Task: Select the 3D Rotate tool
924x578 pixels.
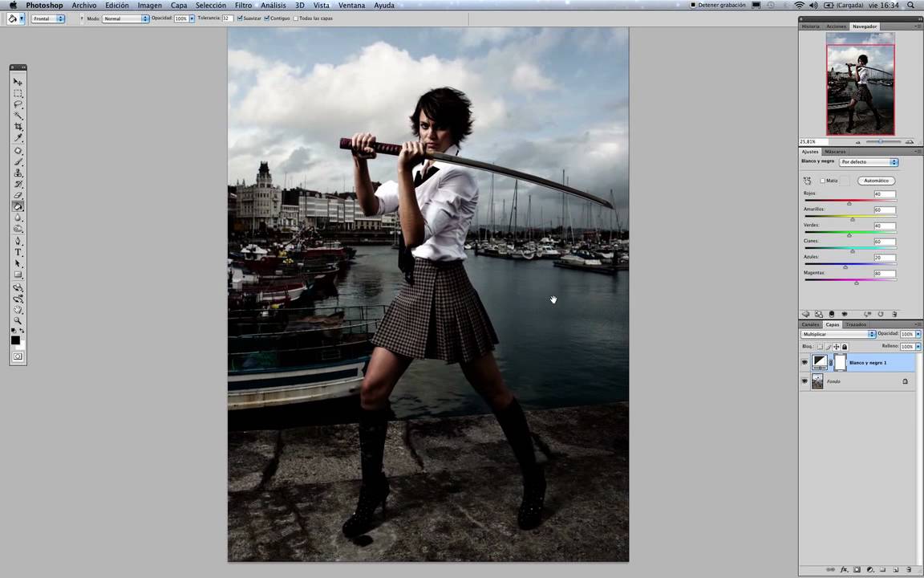Action: (x=18, y=288)
